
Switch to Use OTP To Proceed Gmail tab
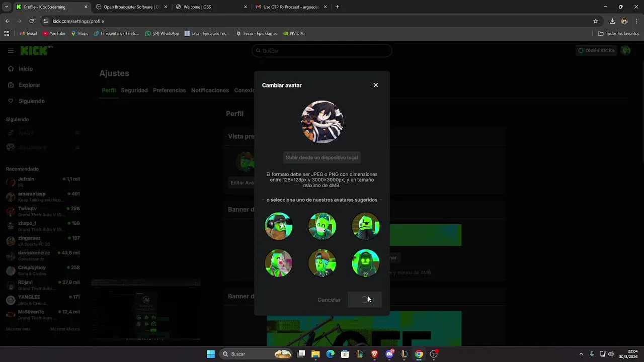pyautogui.click(x=291, y=7)
